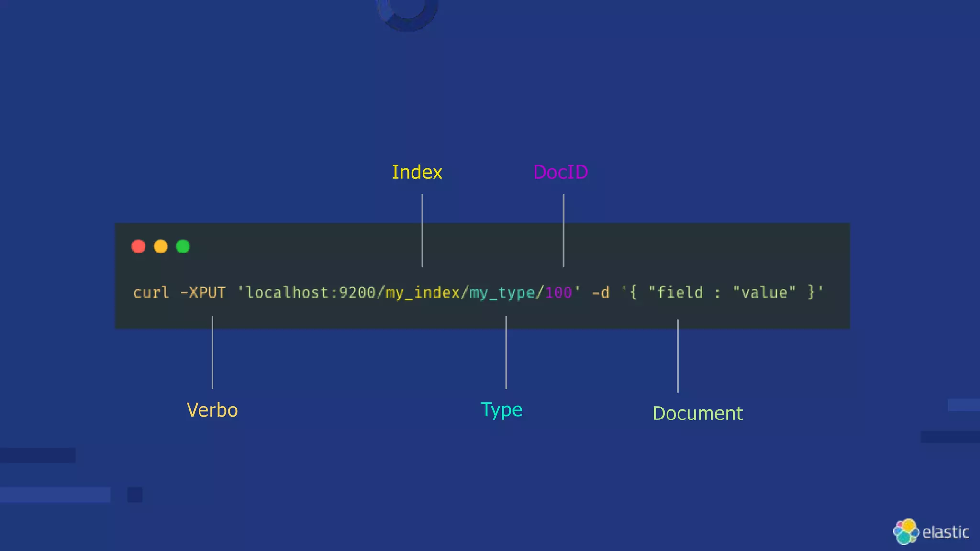This screenshot has width=980, height=551.
Task: Click the '"value"' string in JSON body
Action: (x=764, y=292)
